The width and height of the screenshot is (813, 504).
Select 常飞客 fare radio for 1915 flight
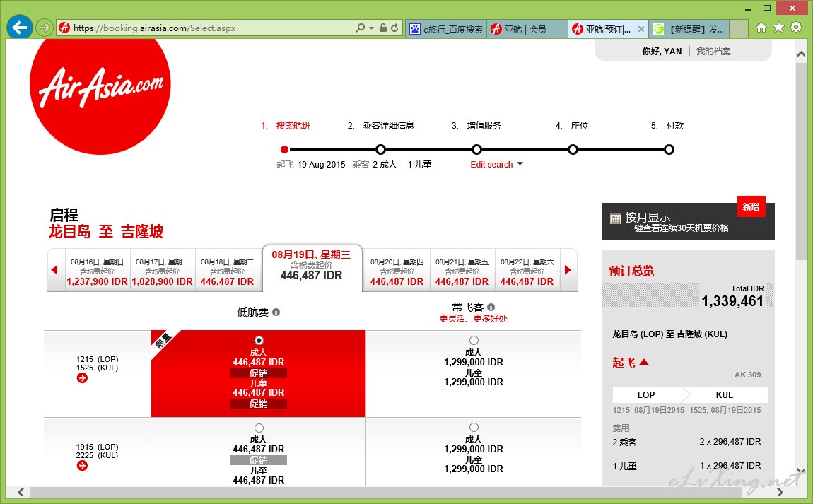click(474, 427)
